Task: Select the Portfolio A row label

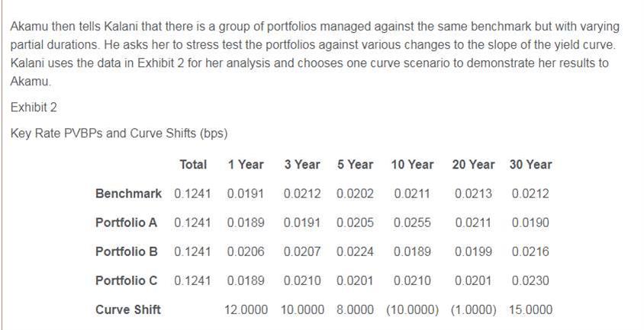Action: 126,223
